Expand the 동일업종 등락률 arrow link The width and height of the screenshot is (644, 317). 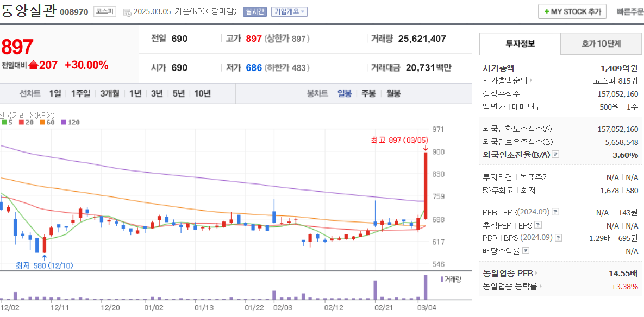coord(541,286)
